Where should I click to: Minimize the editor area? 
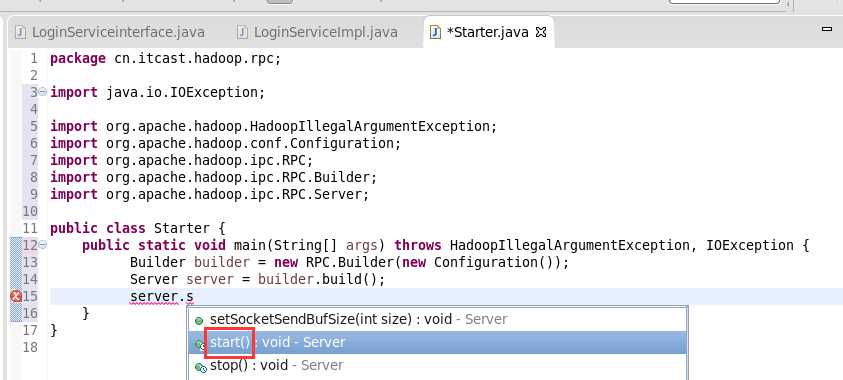[x=827, y=29]
